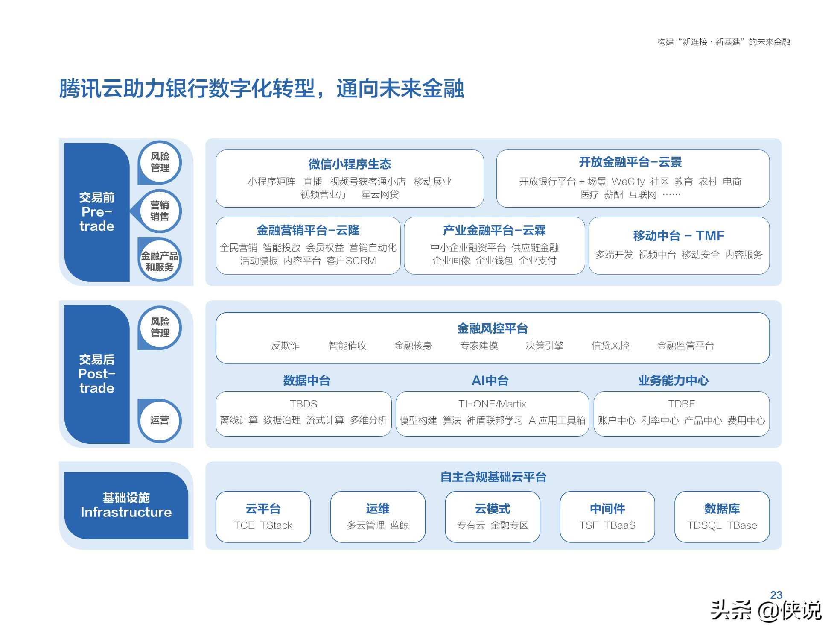840x639 pixels.
Task: Click the 微信小程序生态 heading
Action: click(350, 164)
